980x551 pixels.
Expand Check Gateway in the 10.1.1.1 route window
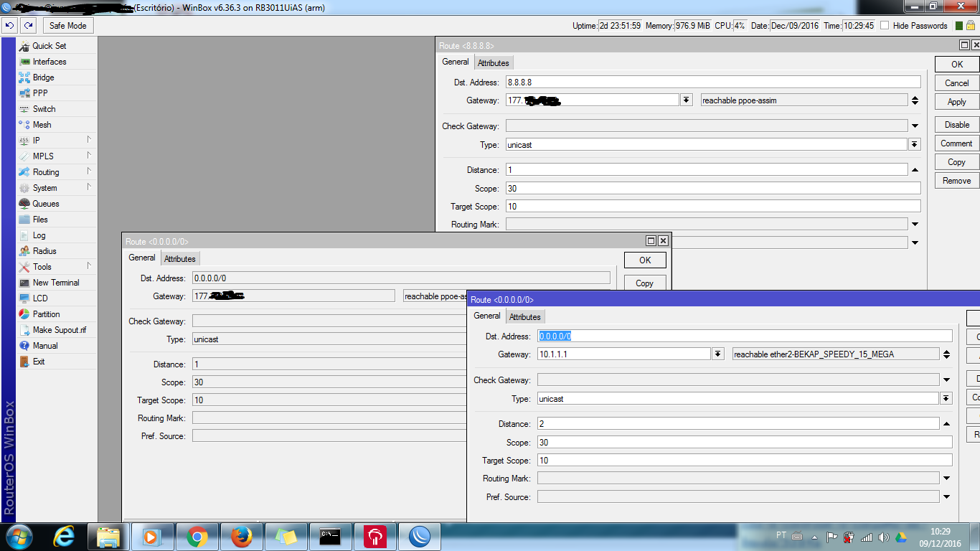pos(946,380)
